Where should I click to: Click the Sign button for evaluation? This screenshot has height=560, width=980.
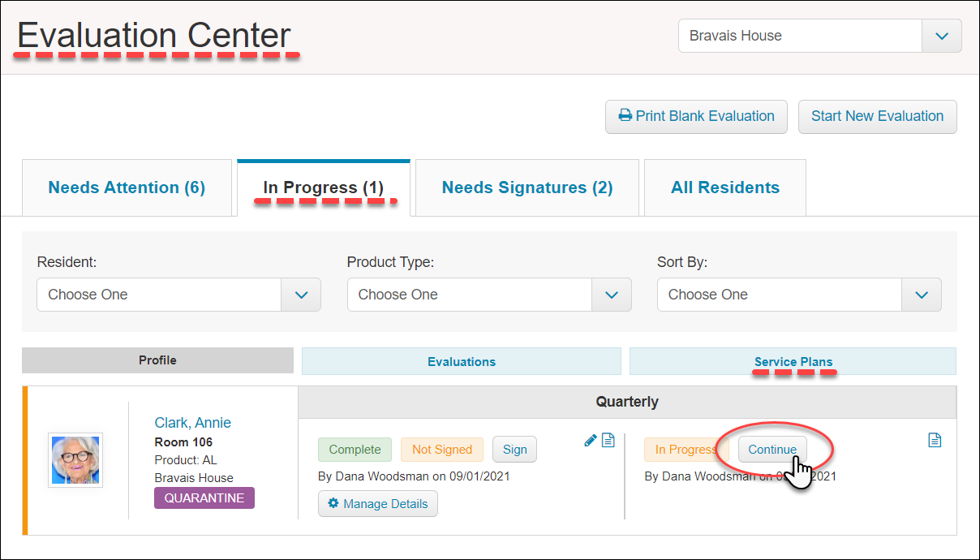(514, 450)
